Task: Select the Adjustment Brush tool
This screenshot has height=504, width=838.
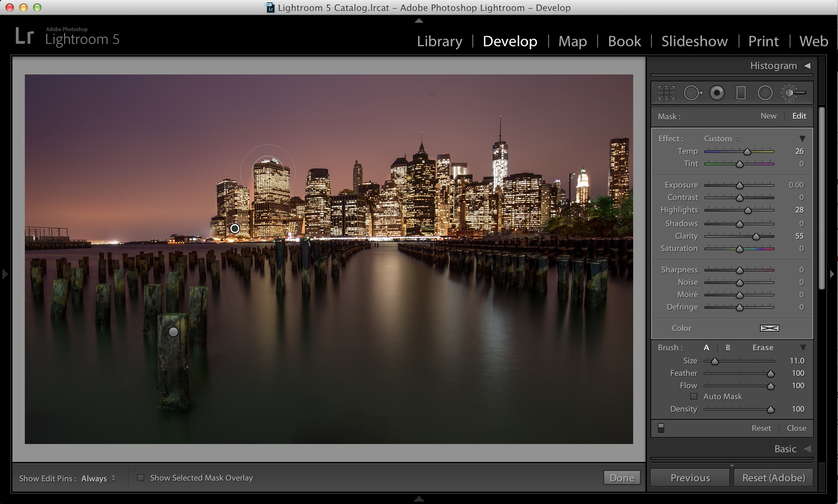Action: [793, 93]
